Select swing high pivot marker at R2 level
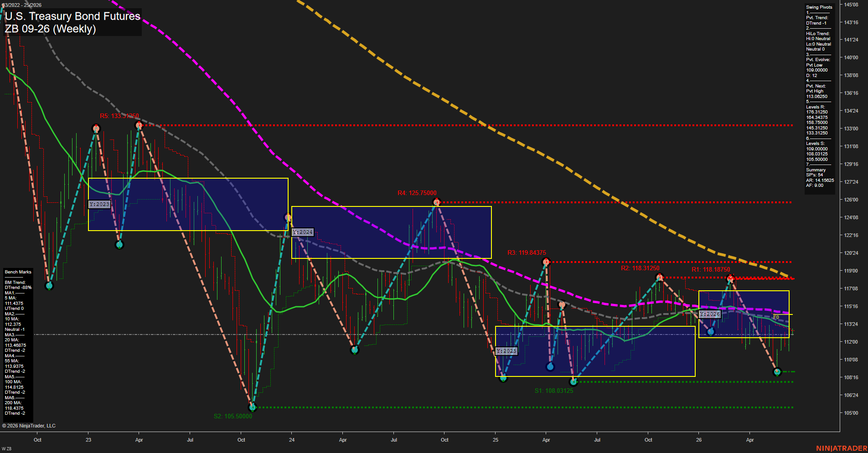 [x=659, y=277]
